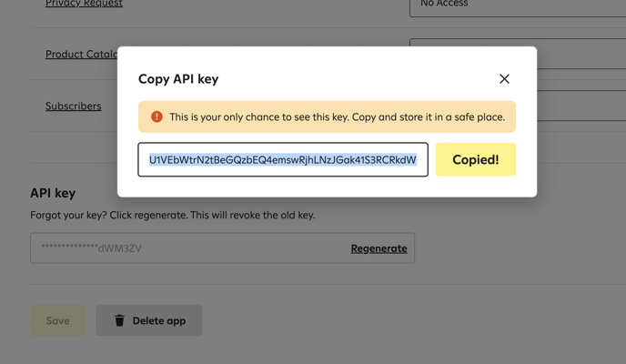Click the Copy API key dialog title
The width and height of the screenshot is (626, 364).
click(178, 79)
